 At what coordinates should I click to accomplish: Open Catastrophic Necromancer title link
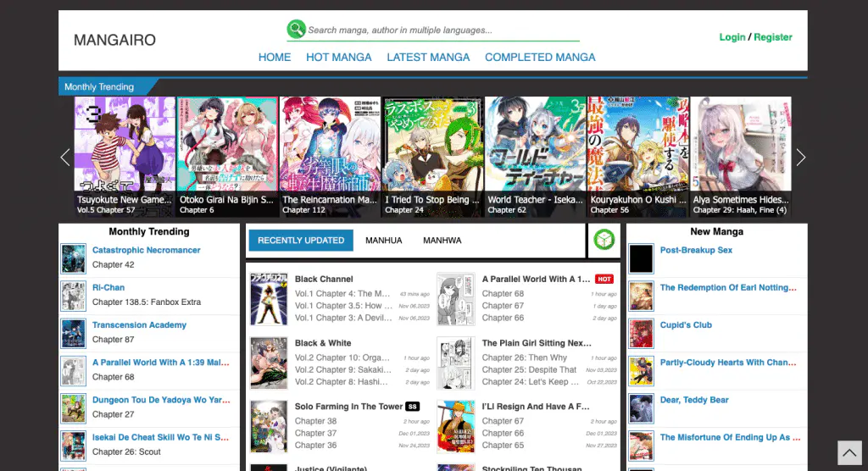tap(146, 250)
